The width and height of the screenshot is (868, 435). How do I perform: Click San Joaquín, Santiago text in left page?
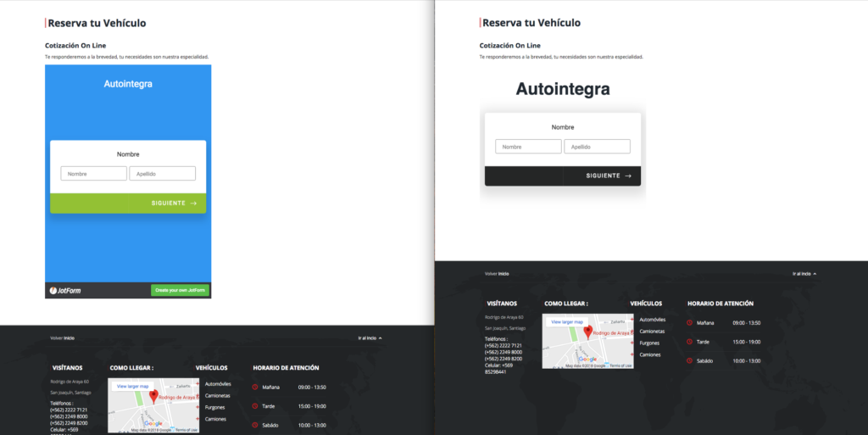(x=71, y=393)
